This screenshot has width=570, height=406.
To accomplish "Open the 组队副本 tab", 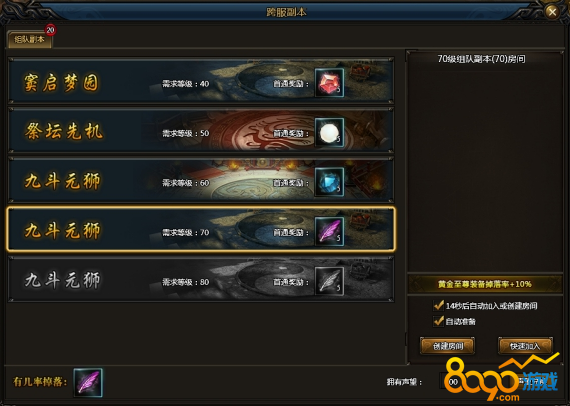I will click(x=29, y=40).
